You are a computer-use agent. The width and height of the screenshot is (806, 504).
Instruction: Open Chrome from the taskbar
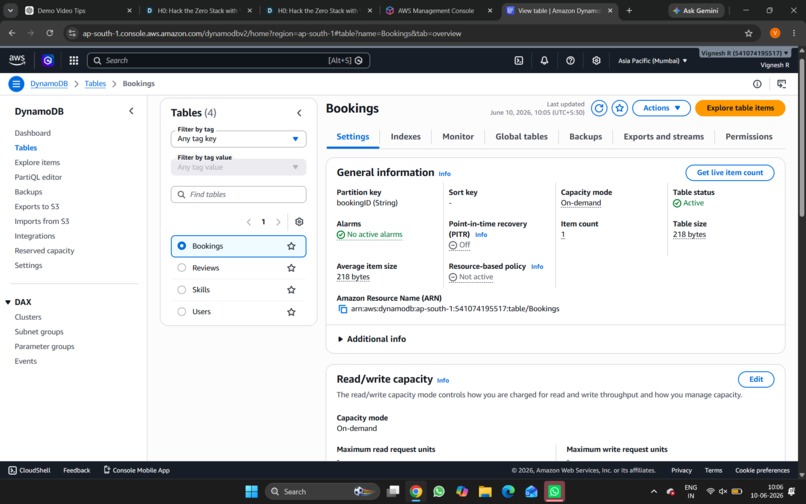click(416, 492)
